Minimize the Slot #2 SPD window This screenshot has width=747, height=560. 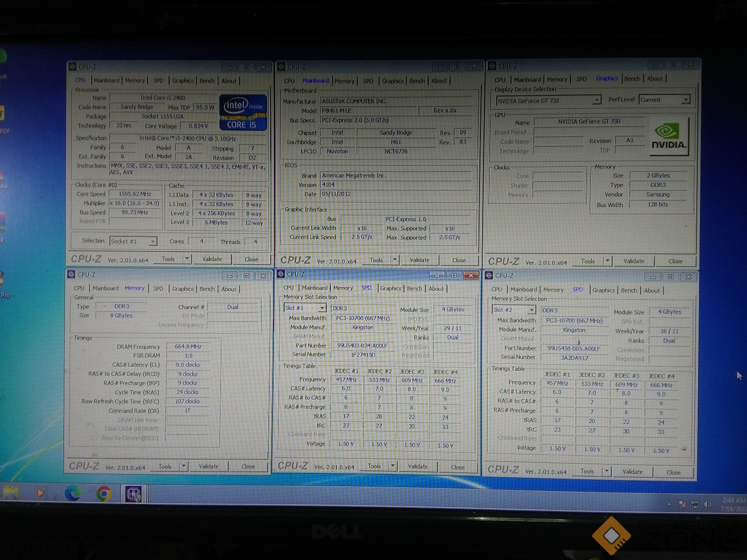coord(653,277)
